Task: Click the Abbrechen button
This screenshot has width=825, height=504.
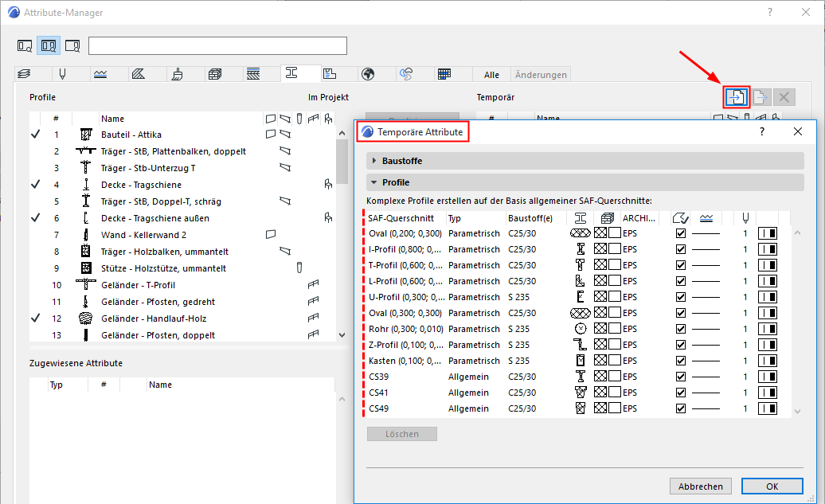Action: pos(700,486)
